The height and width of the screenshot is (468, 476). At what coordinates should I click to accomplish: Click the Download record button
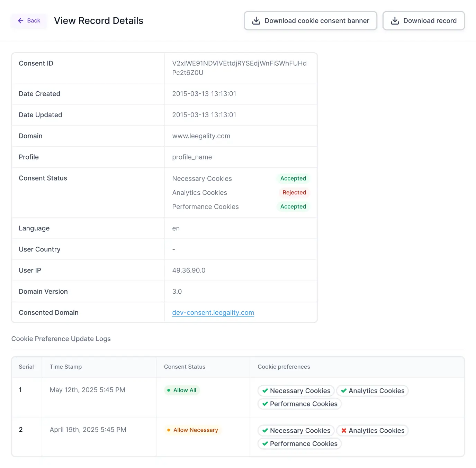pos(424,21)
